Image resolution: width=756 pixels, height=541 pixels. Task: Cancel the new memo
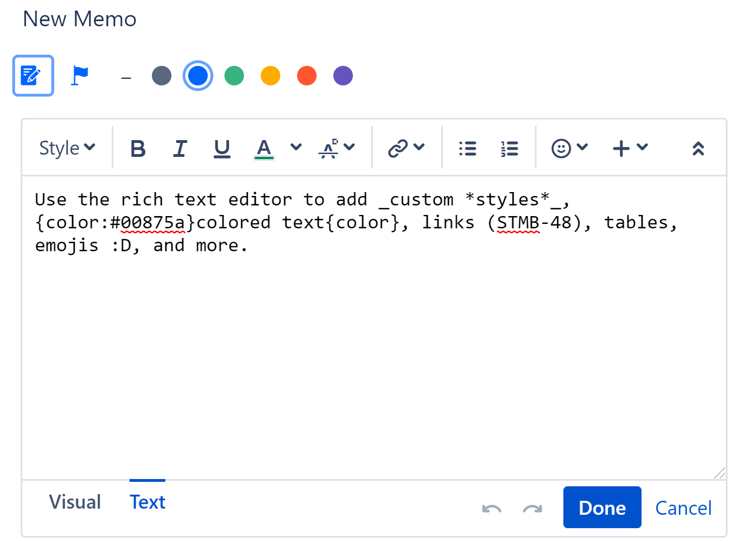pyautogui.click(x=683, y=508)
